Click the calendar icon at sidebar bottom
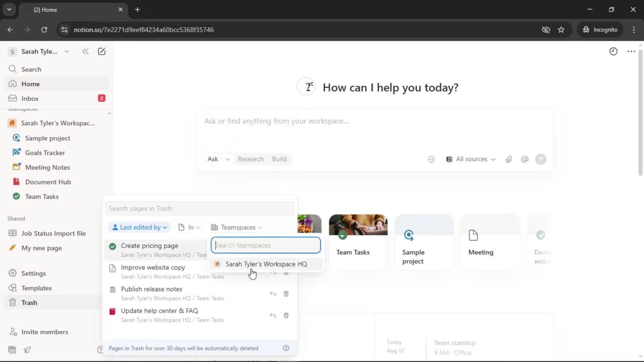 [12, 350]
